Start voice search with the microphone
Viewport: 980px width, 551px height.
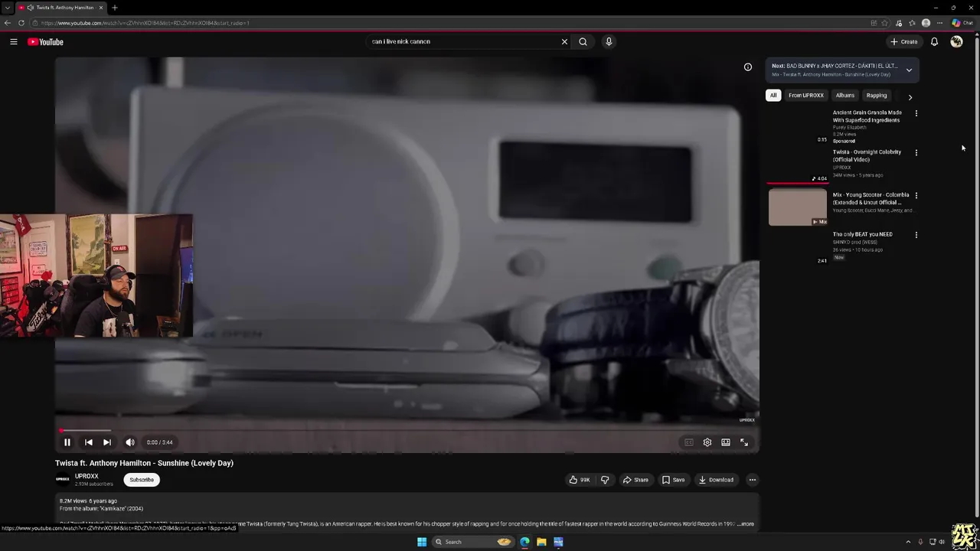click(609, 42)
